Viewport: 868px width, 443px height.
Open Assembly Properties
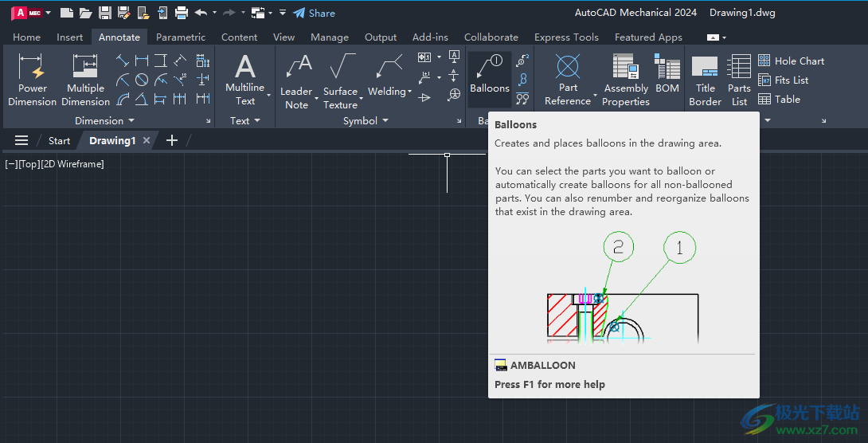pyautogui.click(x=626, y=79)
